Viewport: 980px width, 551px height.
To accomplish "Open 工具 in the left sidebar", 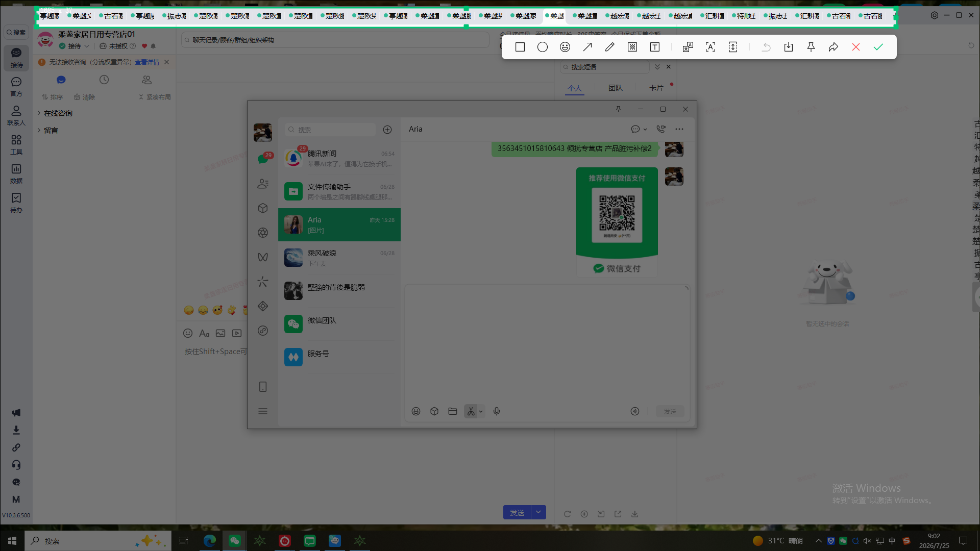I will click(16, 145).
